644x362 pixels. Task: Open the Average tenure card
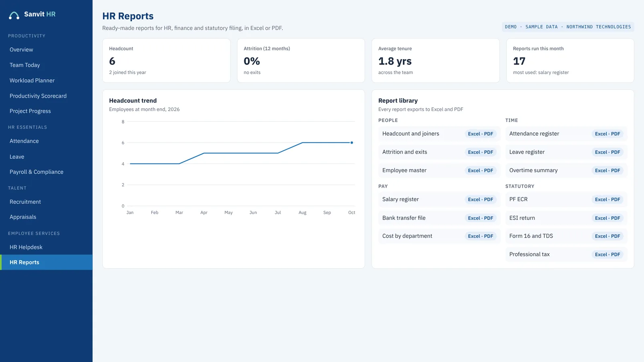click(x=436, y=61)
